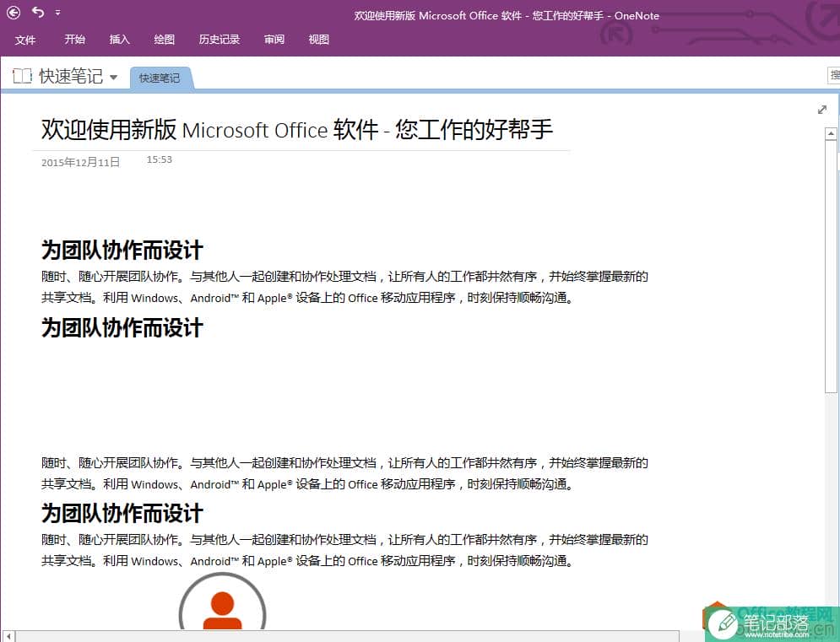This screenshot has height=642, width=840.
Task: Click the Undo arrow icon
Action: coord(37,12)
